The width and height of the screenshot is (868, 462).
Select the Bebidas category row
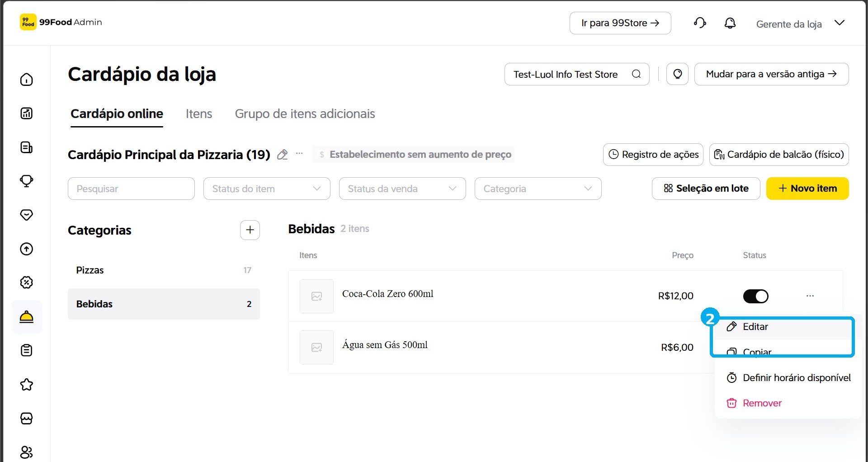pos(164,304)
